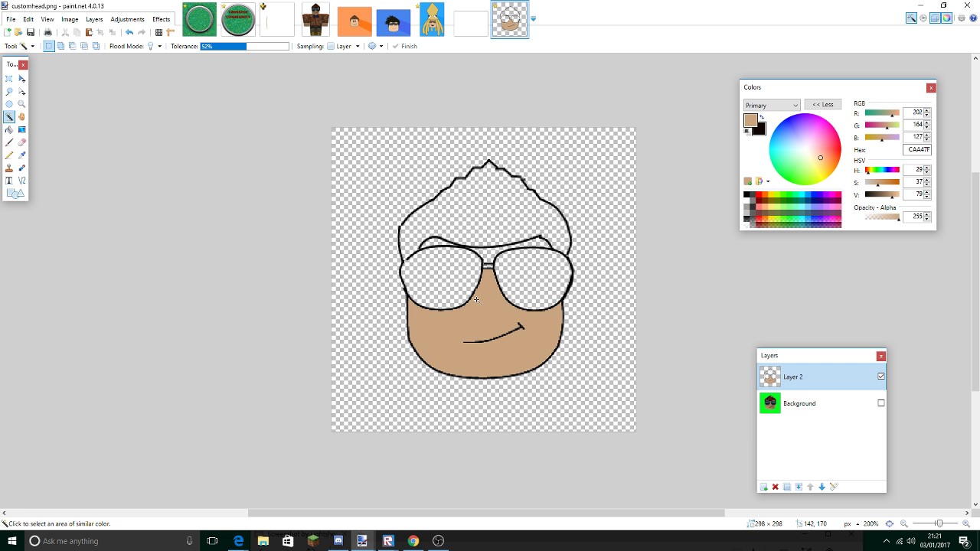
Task: Click the Save floppy disk icon
Action: pos(31,32)
